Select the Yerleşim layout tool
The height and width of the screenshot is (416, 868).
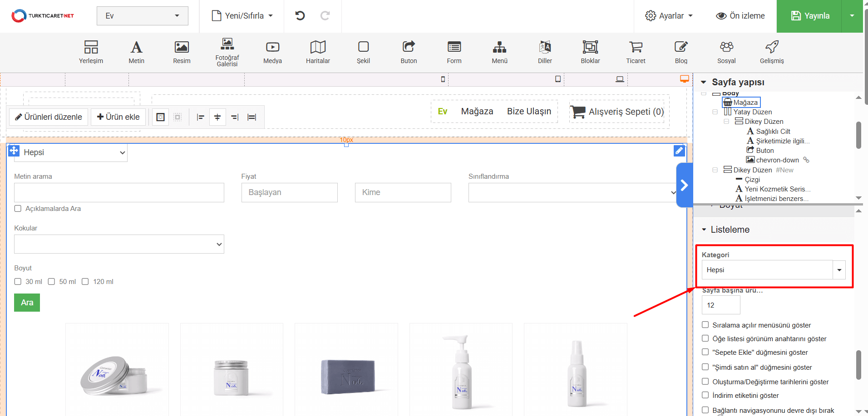[91, 52]
